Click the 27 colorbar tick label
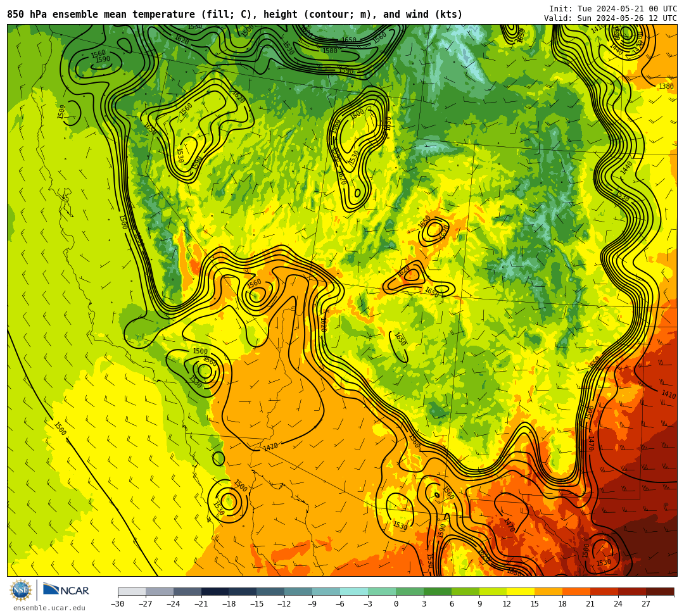 (x=646, y=604)
